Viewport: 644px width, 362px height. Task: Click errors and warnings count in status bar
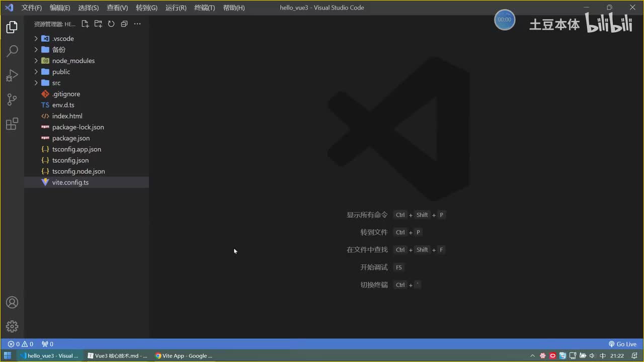[21, 344]
